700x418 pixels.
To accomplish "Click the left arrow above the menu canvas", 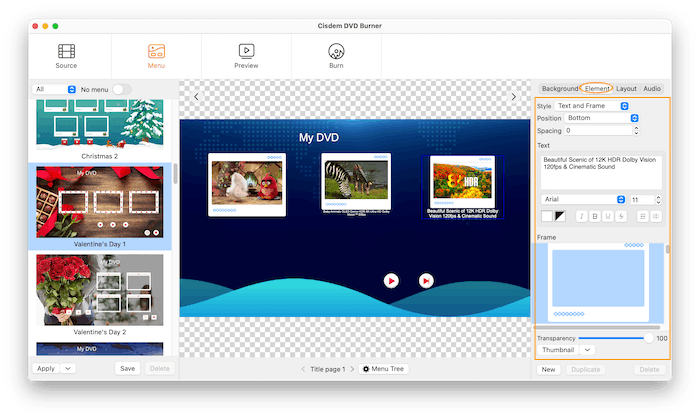I will (x=196, y=97).
